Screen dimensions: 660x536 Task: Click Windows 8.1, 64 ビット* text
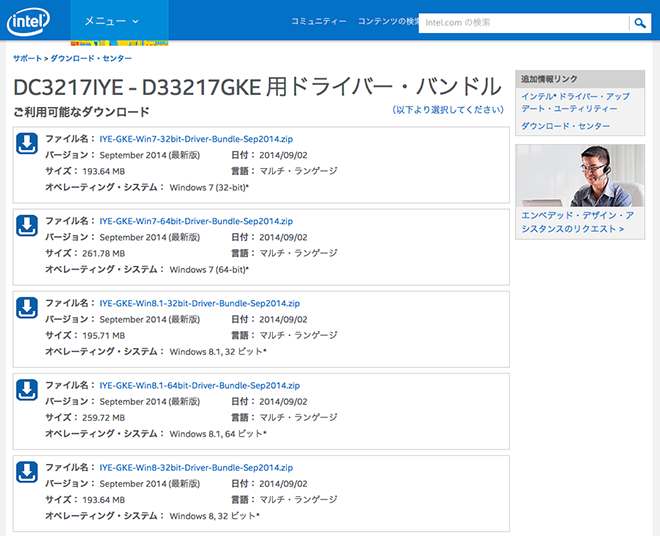point(218,434)
